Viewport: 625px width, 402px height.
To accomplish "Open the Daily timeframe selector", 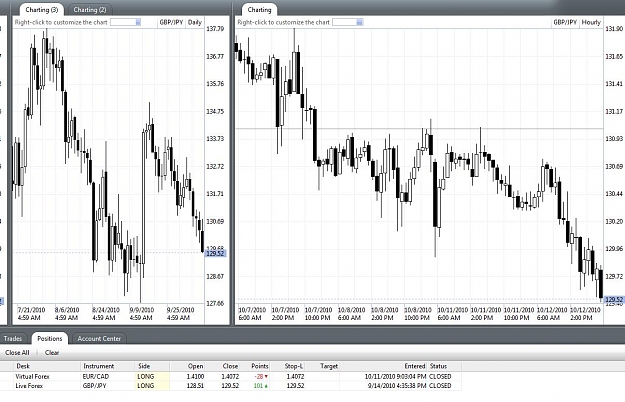I will pyautogui.click(x=195, y=22).
